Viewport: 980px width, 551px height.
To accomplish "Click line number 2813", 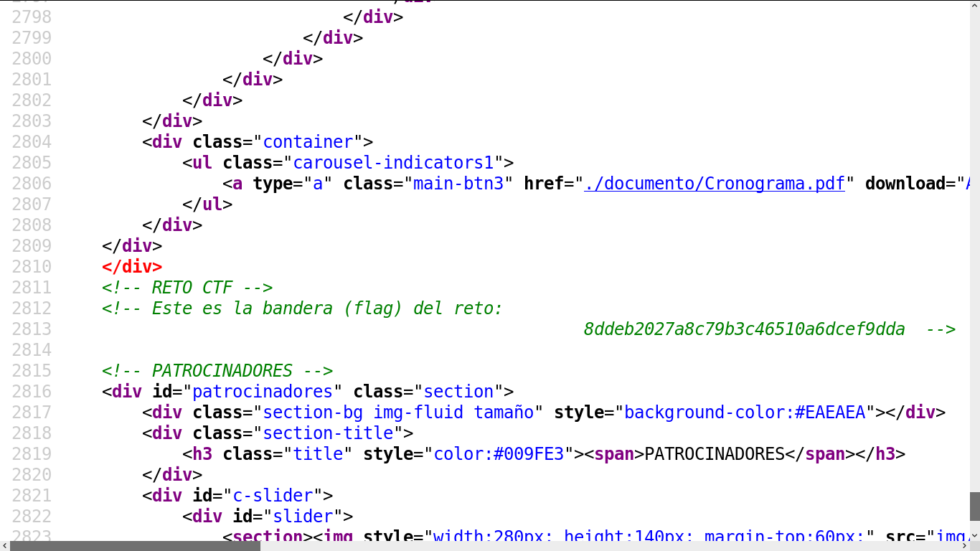I will tap(32, 329).
